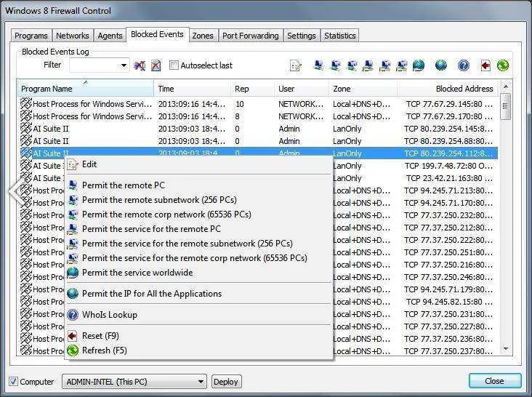532x397 pixels.
Task: Click the scrollbar down arrow of events list
Action: [x=506, y=349]
